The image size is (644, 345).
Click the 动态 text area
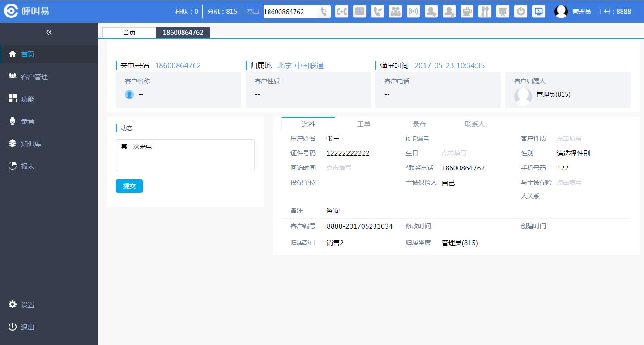(x=185, y=155)
